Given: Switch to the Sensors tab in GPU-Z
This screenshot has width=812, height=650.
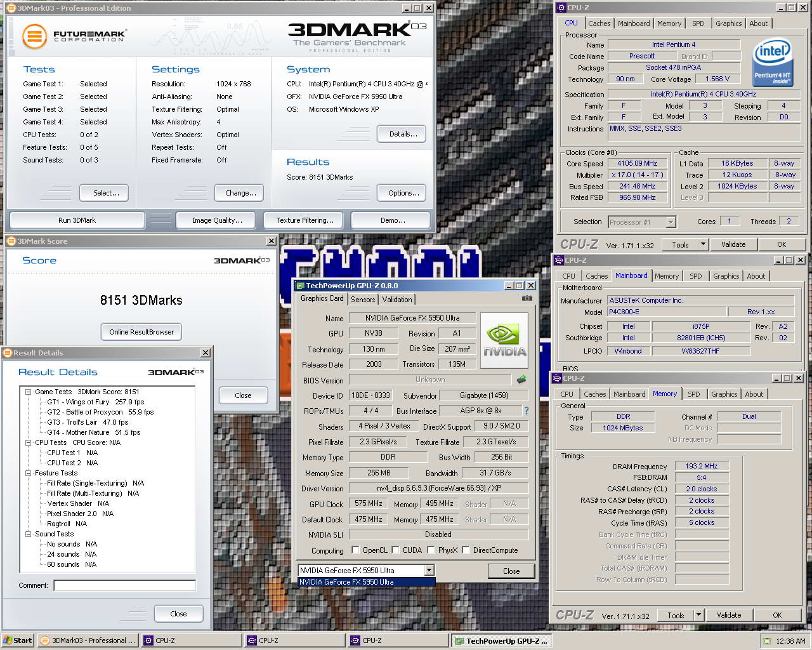Looking at the screenshot, I should tap(363, 300).
